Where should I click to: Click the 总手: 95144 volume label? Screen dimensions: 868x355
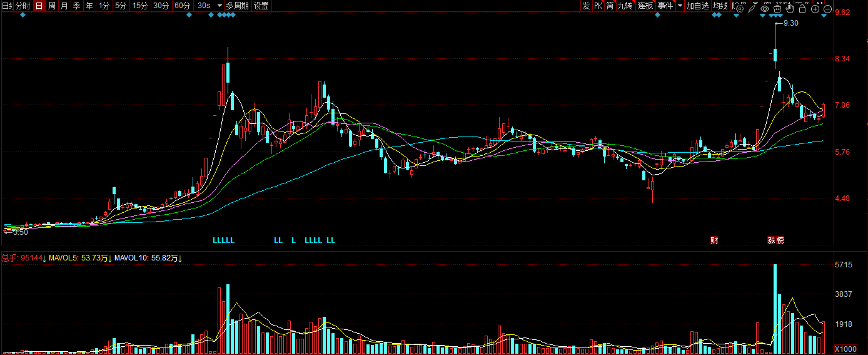pos(23,258)
